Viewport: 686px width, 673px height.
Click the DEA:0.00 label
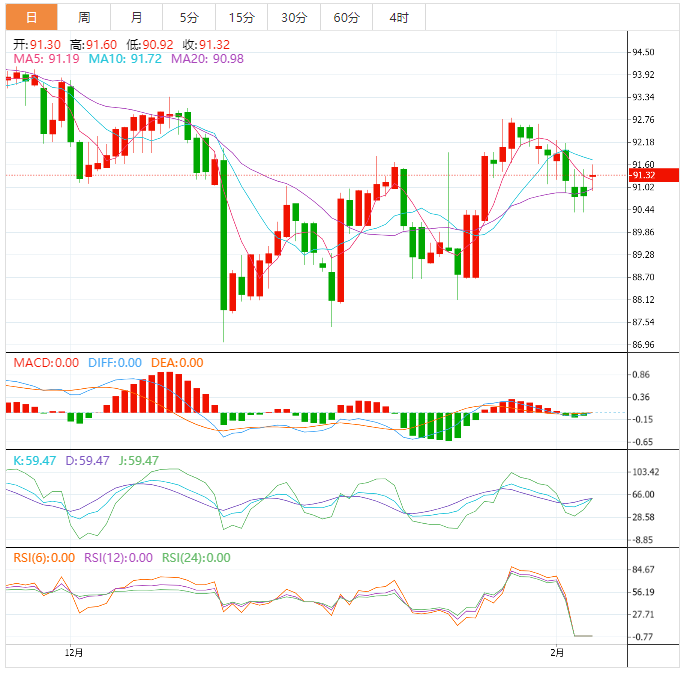click(x=177, y=363)
